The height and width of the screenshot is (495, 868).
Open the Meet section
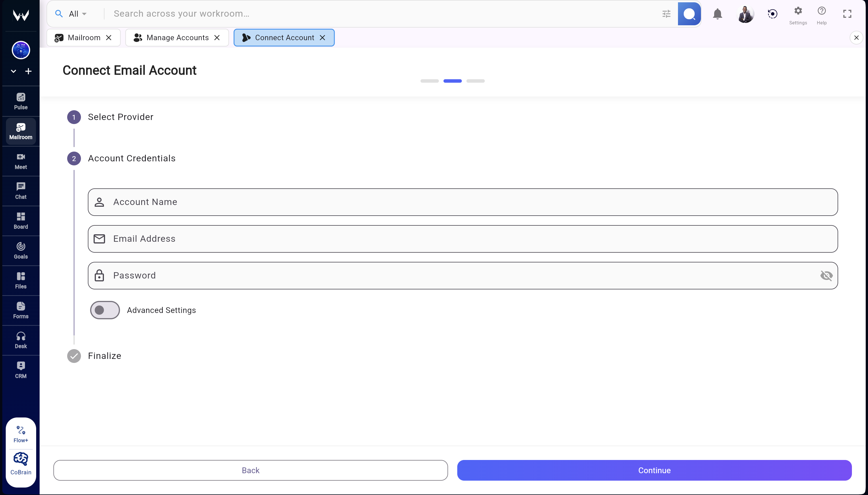pyautogui.click(x=20, y=161)
